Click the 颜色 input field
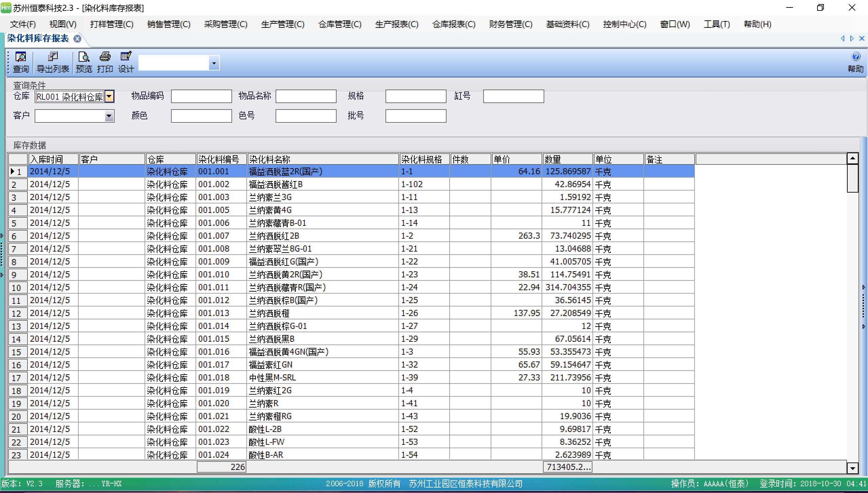The image size is (868, 493). pos(202,116)
